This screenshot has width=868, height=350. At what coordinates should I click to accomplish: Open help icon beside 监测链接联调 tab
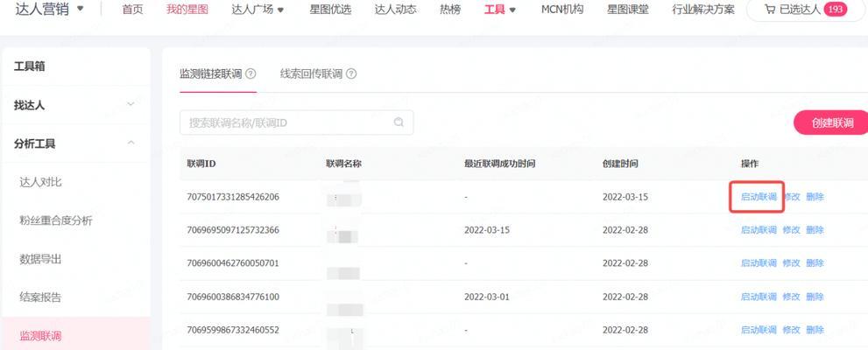coord(251,74)
